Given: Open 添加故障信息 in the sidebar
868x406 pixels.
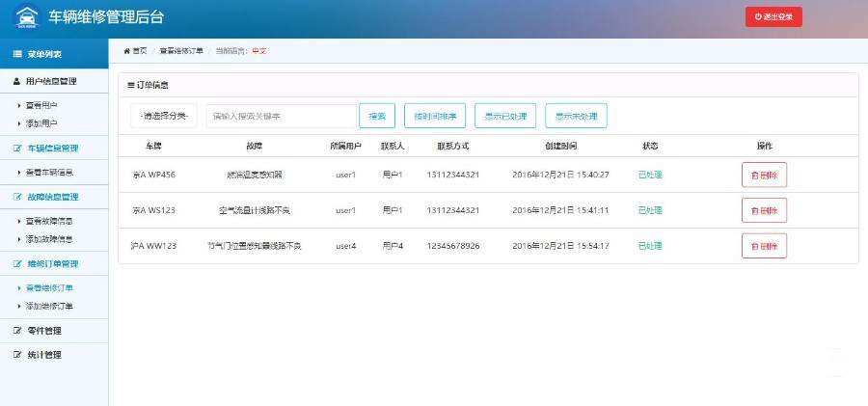Looking at the screenshot, I should tap(49, 239).
